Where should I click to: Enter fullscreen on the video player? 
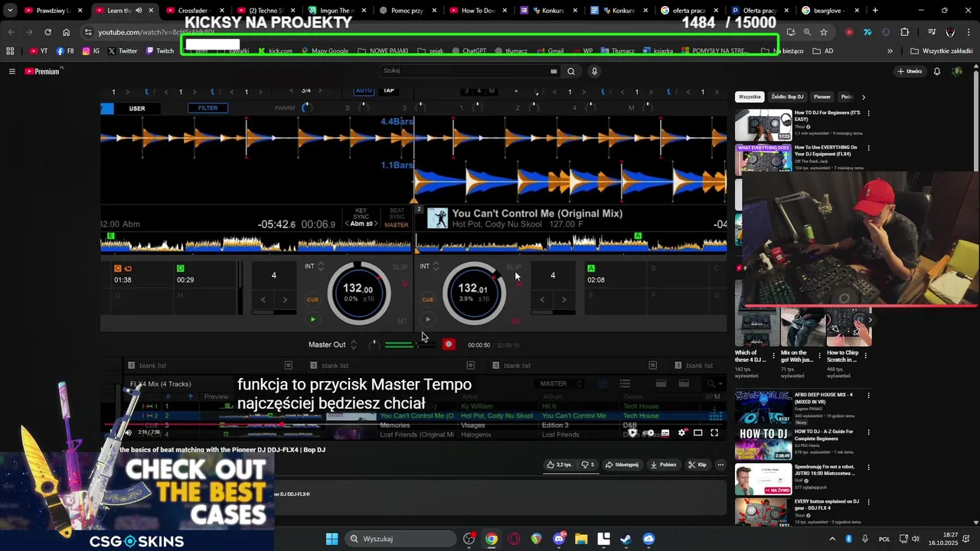point(714,433)
